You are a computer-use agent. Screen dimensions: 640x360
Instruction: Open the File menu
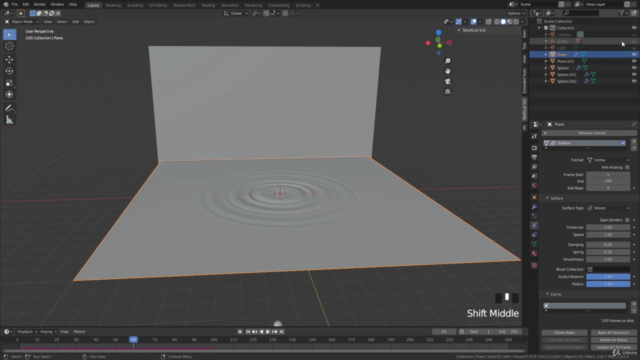[x=15, y=4]
